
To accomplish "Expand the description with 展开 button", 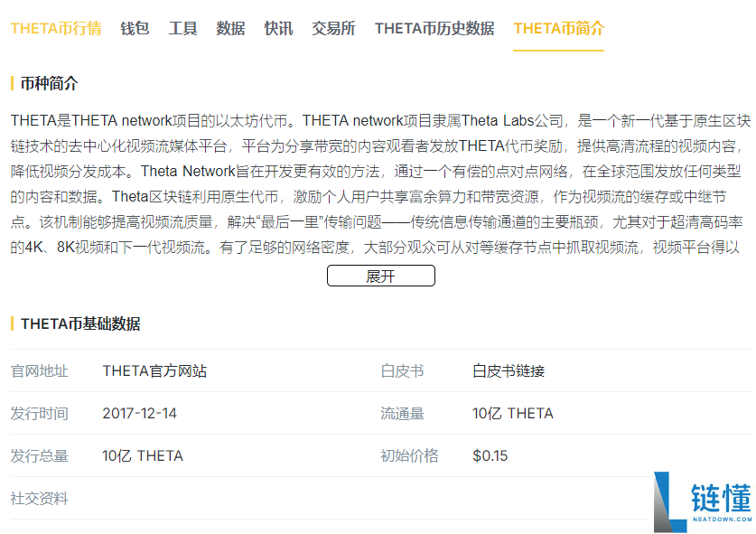I will pyautogui.click(x=381, y=276).
